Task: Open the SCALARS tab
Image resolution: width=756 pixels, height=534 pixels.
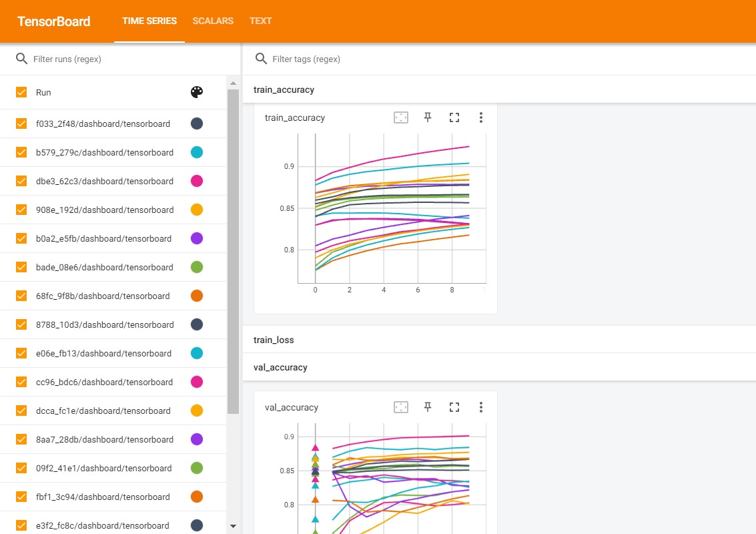Action: 213,21
